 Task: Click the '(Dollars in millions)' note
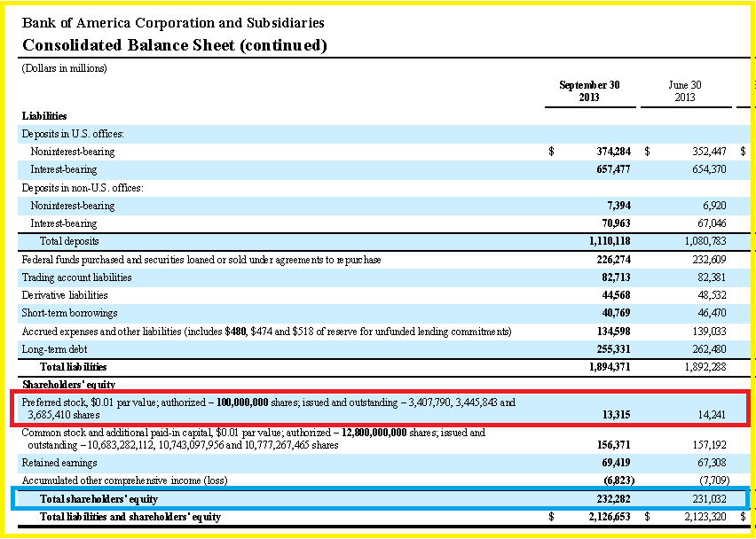pyautogui.click(x=64, y=68)
